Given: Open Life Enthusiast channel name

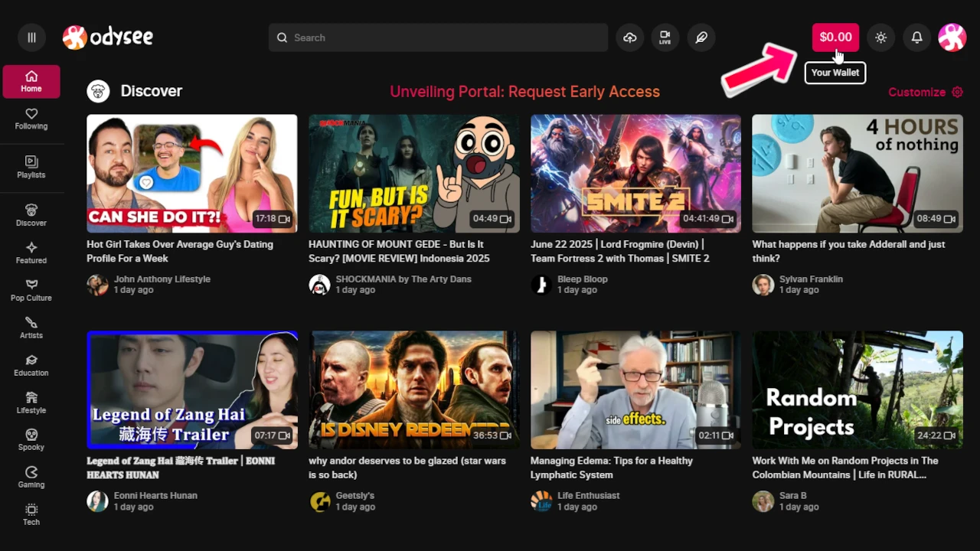Looking at the screenshot, I should [589, 496].
